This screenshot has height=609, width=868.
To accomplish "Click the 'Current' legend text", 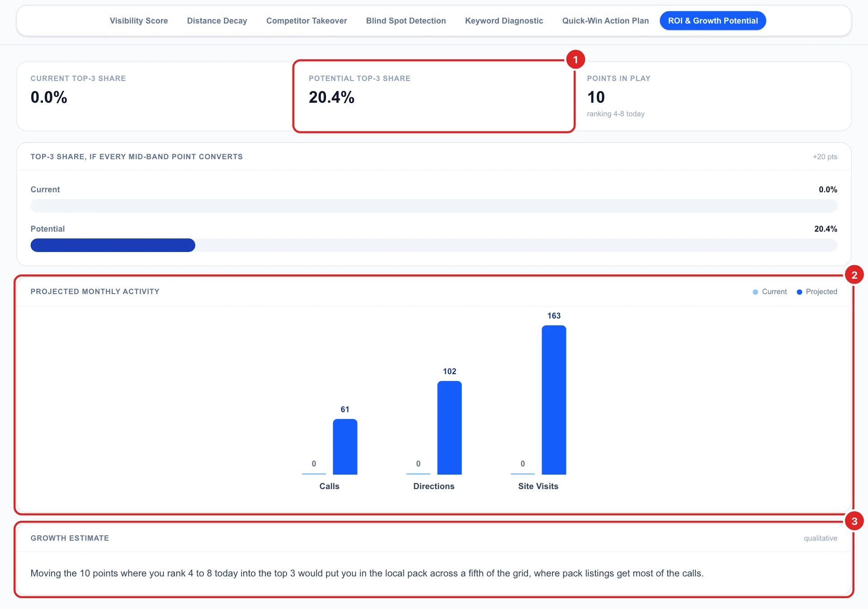I will [x=774, y=292].
